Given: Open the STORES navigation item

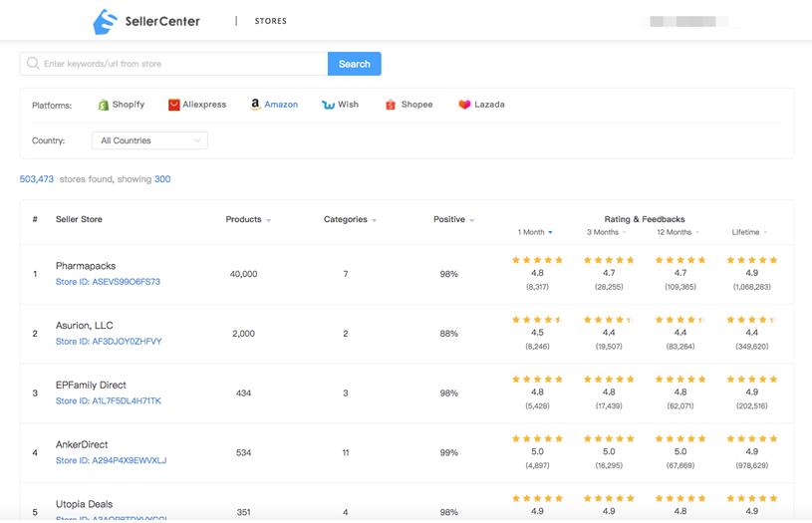Looking at the screenshot, I should pos(270,21).
